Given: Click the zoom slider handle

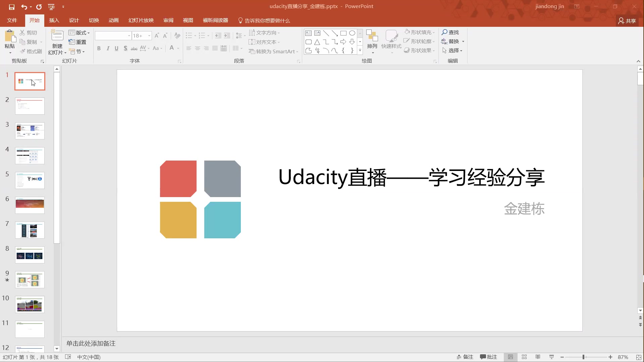Looking at the screenshot, I should coord(584,357).
